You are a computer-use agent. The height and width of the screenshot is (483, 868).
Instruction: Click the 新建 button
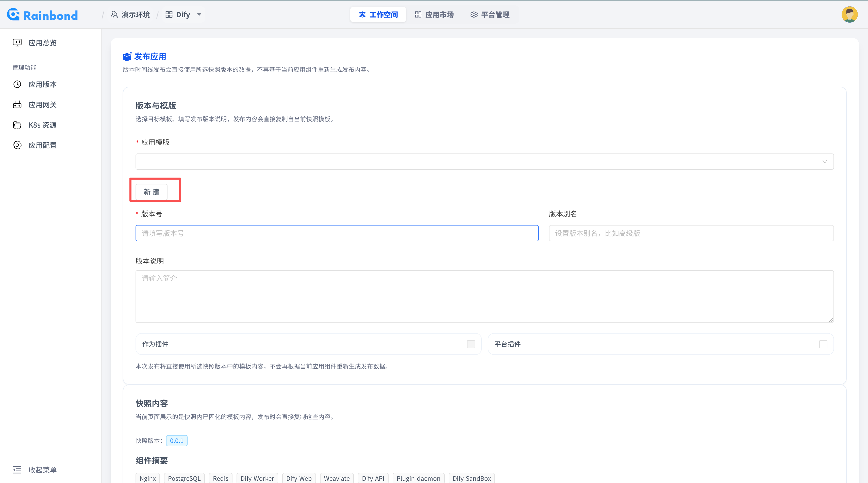[x=151, y=192]
